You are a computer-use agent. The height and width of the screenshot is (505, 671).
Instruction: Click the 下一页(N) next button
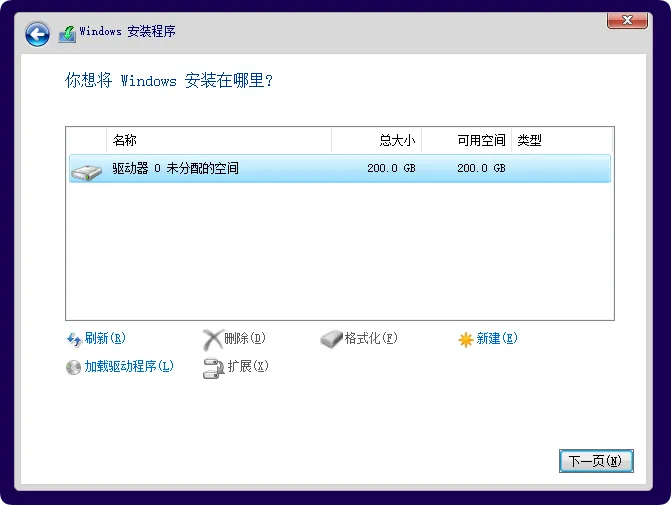pos(596,461)
